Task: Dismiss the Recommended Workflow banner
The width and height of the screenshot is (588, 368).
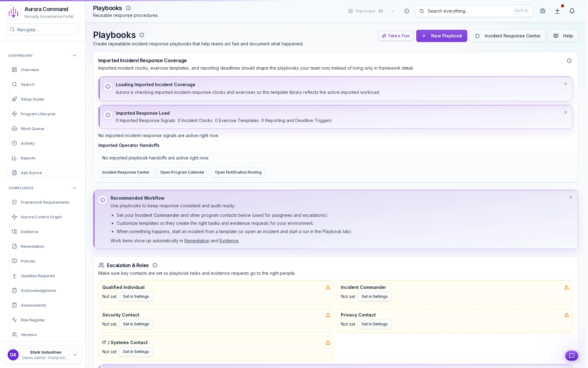Action: (x=571, y=197)
